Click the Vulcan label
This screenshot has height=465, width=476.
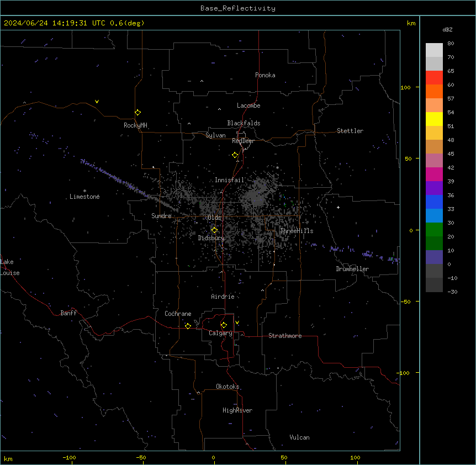(x=300, y=437)
